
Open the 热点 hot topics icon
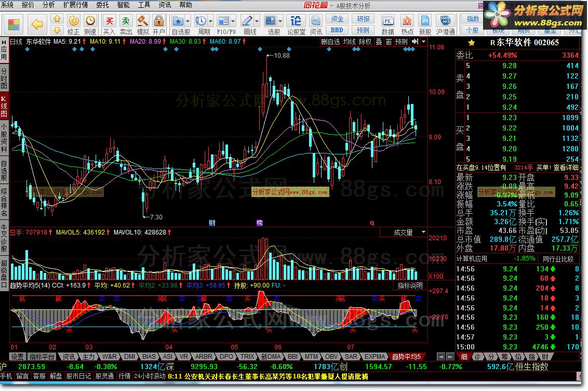click(407, 25)
